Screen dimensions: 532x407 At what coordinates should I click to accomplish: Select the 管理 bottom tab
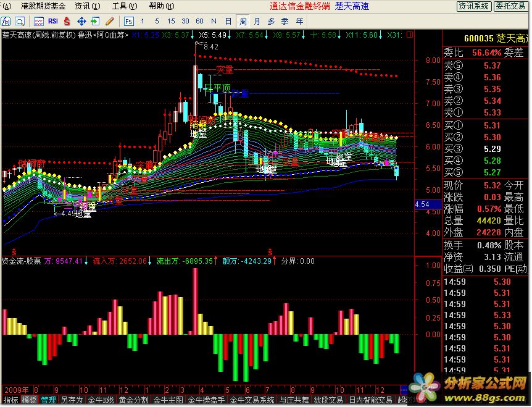[x=48, y=400]
